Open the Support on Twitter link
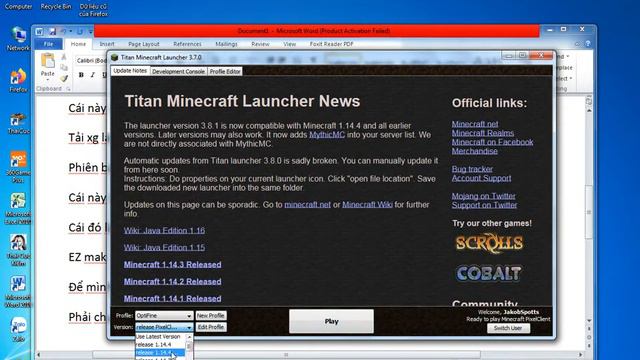Viewport: 640px width, 360px height. [x=484, y=204]
